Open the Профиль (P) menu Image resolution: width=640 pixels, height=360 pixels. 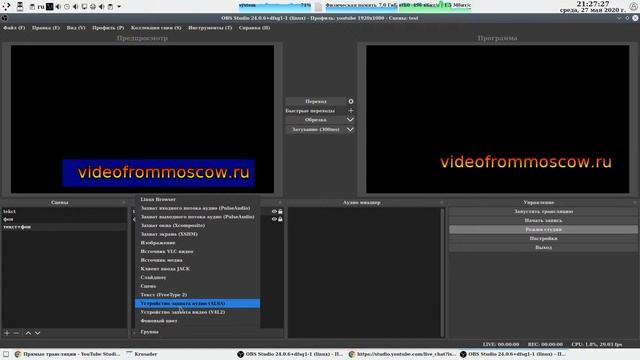(108, 28)
